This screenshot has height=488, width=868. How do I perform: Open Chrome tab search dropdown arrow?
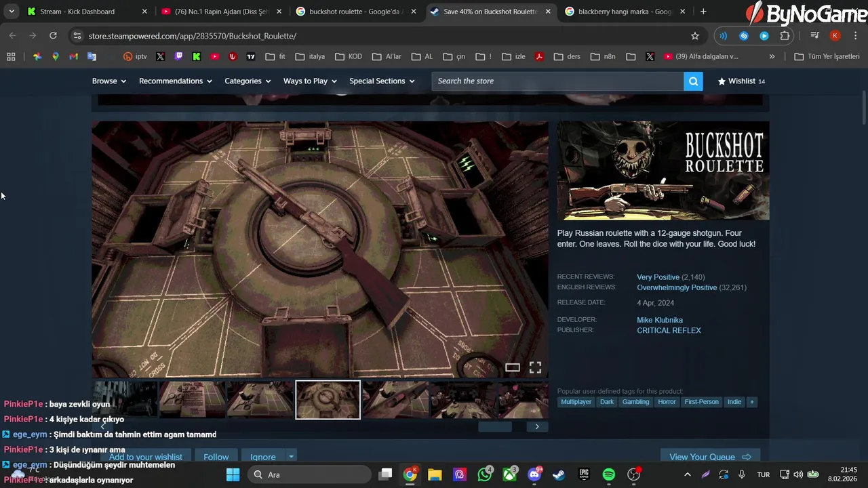click(x=12, y=12)
